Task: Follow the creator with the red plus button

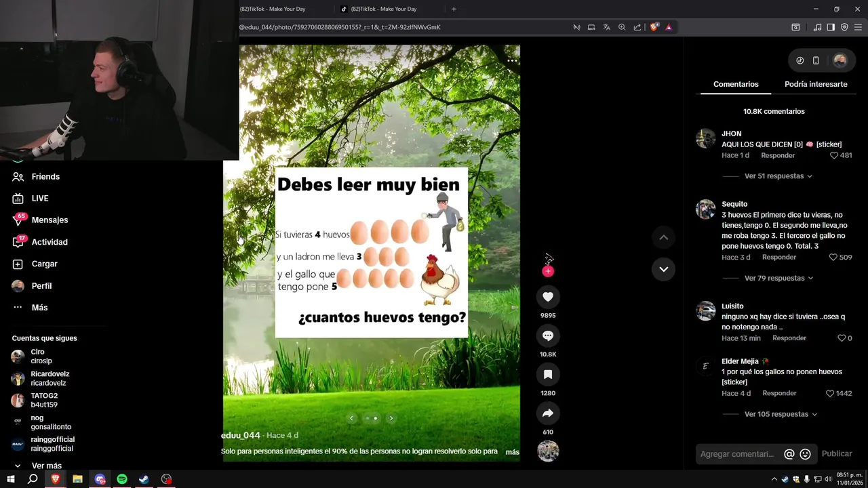Action: click(x=548, y=271)
